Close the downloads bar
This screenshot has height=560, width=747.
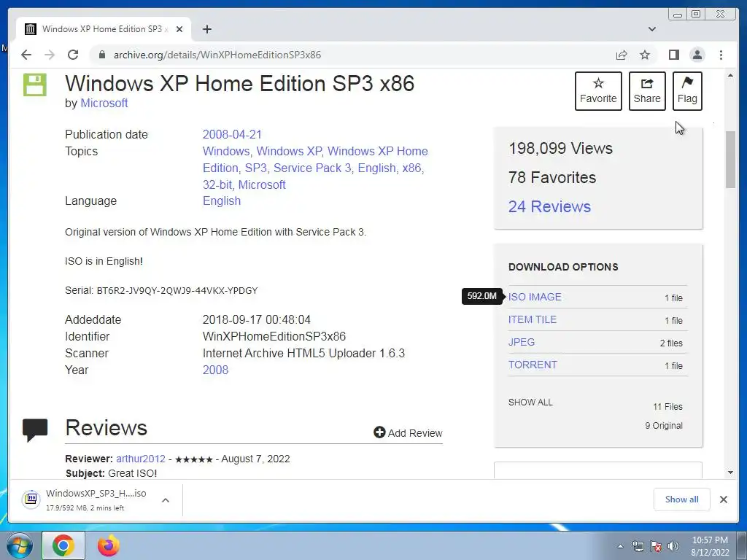tap(723, 499)
